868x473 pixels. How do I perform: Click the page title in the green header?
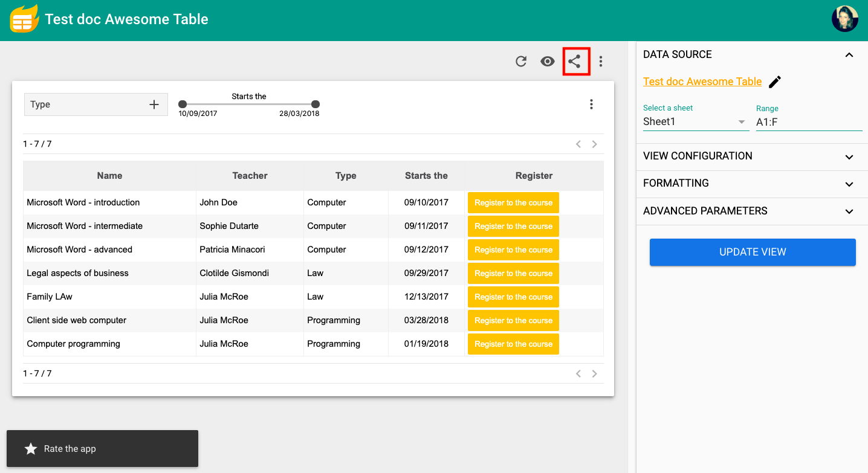126,19
